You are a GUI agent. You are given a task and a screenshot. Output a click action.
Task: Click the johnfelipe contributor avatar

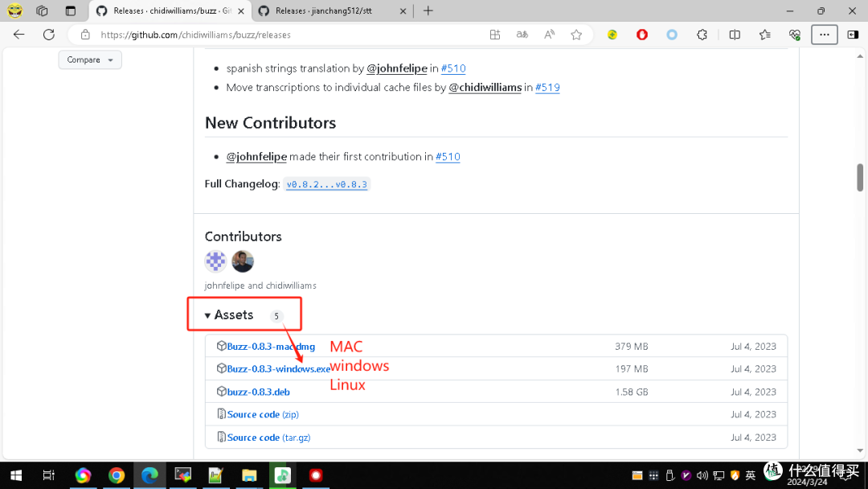[x=215, y=261]
